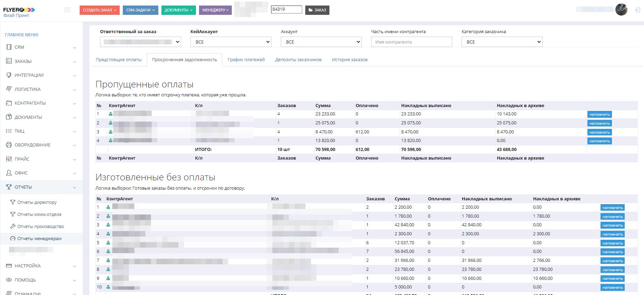Expand the CRM menu chevron
Viewport: 644px width, 295px height.
[x=75, y=48]
